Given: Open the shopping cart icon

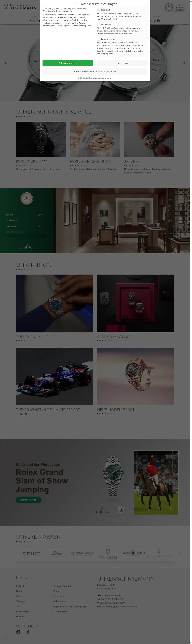Looking at the screenshot, I should tap(155, 21).
